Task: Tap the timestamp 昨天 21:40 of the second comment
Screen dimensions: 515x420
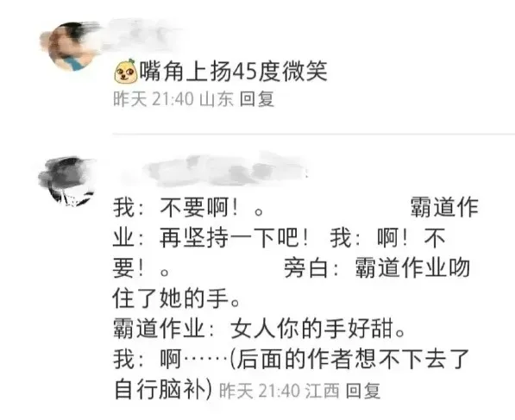Action: tap(260, 391)
